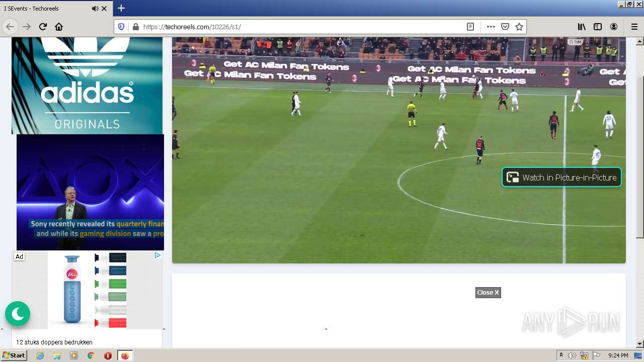644x362 pixels.
Task: Open Windows Explorer from taskbar
Action: 57,355
